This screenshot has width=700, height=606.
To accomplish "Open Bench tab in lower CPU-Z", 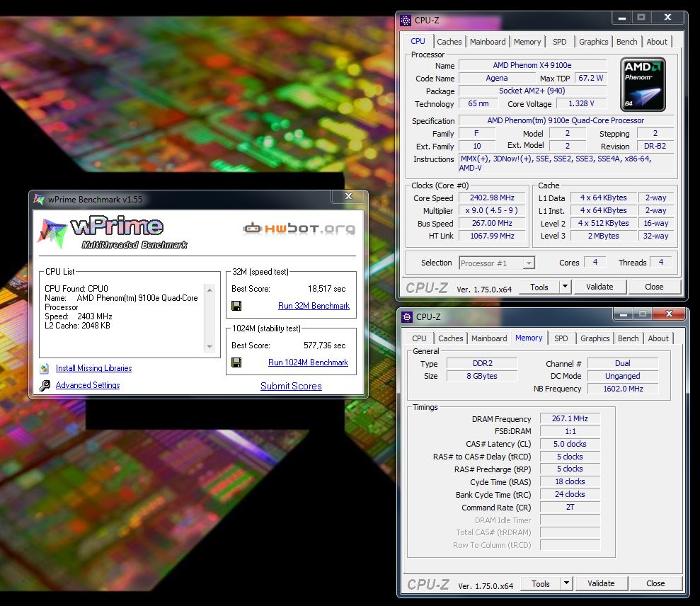I will 628,338.
